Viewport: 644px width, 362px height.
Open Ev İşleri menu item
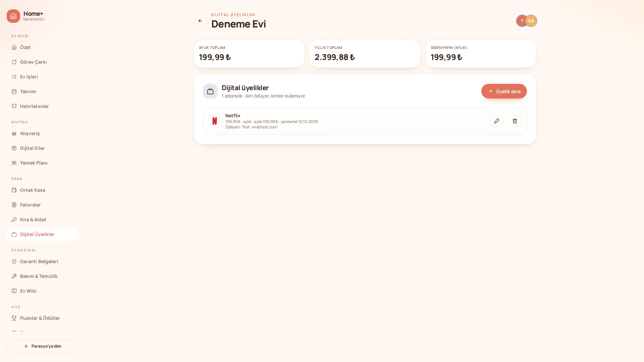(42, 77)
